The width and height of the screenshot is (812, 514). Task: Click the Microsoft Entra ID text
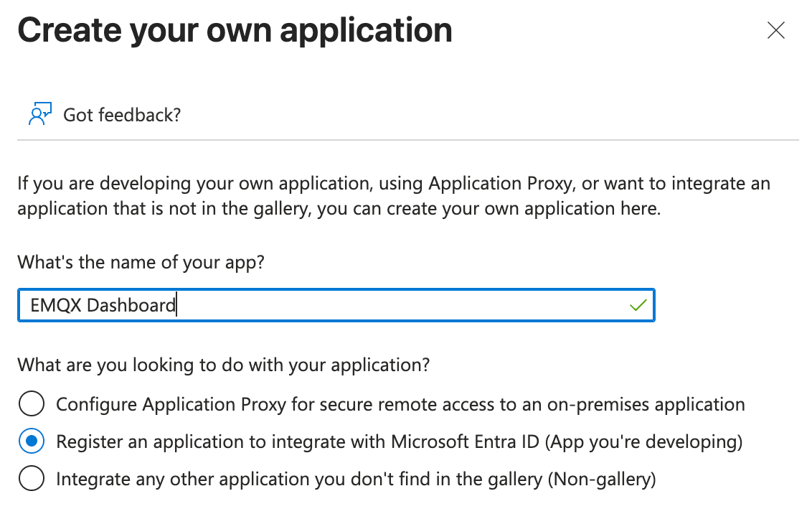466,441
